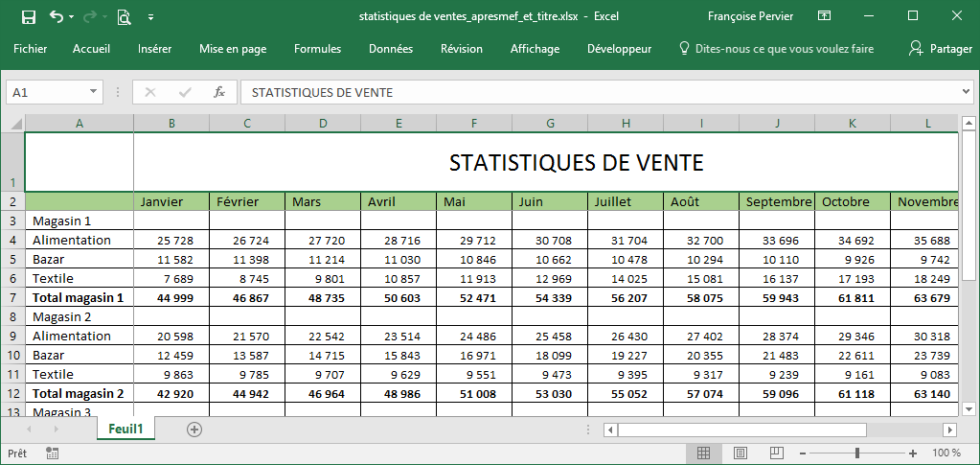Click the 100 % zoom level button
Image resolution: width=980 pixels, height=465 pixels.
[x=946, y=453]
